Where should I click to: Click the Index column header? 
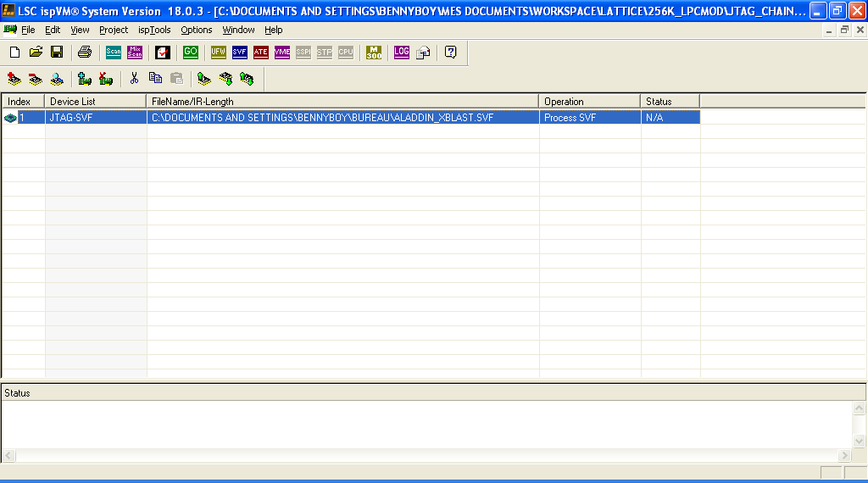click(x=24, y=101)
